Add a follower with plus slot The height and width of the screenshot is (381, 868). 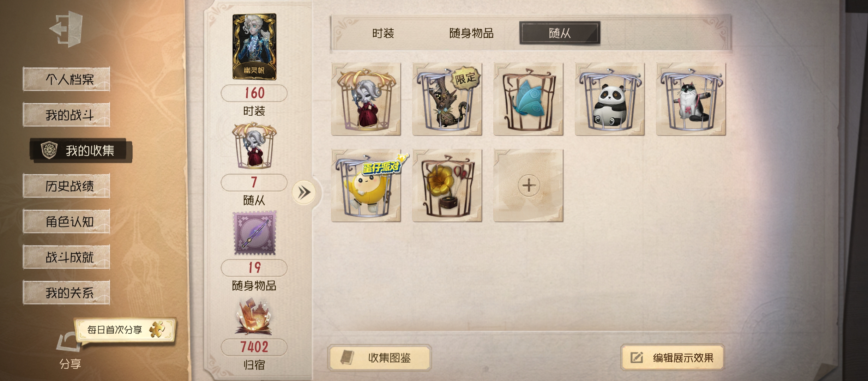pyautogui.click(x=528, y=186)
